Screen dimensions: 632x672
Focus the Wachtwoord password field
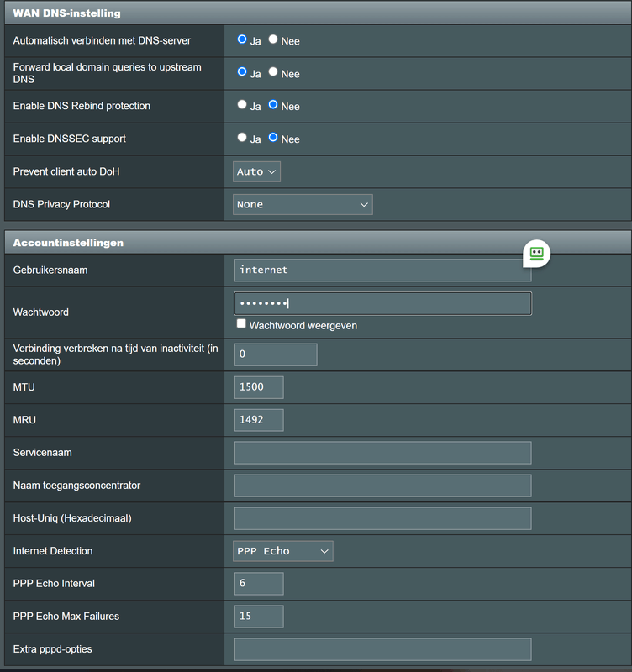[x=382, y=303]
